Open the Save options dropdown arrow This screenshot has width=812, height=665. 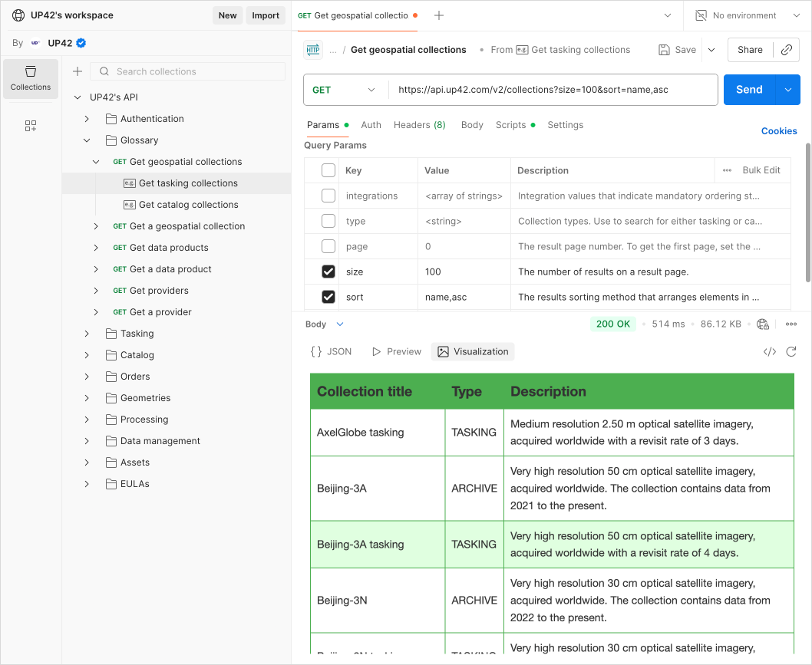coord(711,50)
